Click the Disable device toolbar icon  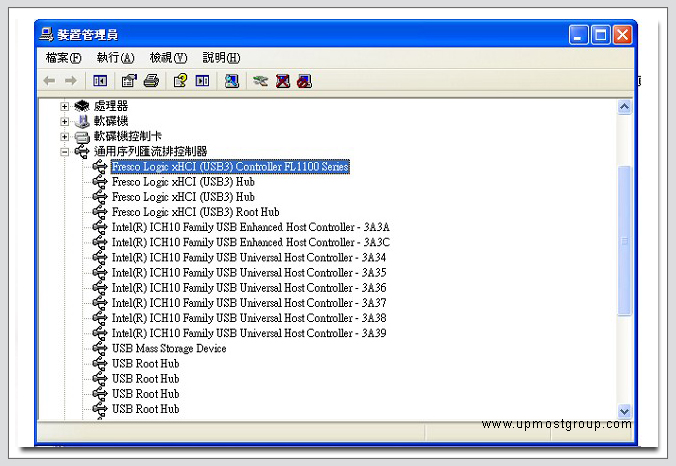(x=304, y=81)
